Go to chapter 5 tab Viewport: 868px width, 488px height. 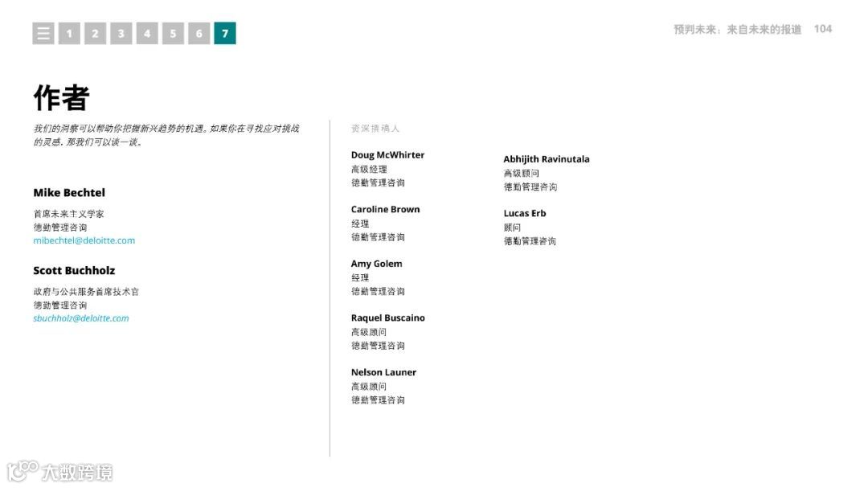[x=174, y=33]
